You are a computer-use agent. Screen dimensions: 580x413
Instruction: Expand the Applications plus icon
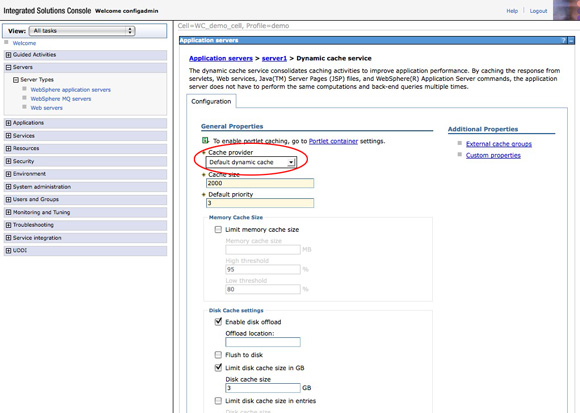coord(8,123)
